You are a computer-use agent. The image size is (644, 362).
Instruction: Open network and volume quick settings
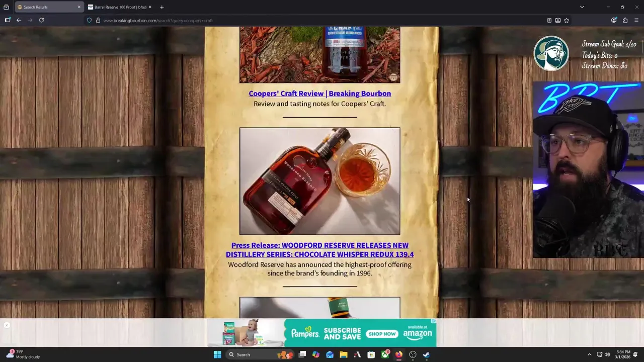[603, 354]
